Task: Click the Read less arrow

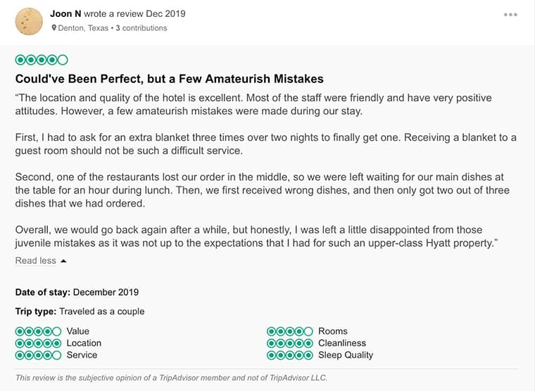Action: click(x=63, y=261)
